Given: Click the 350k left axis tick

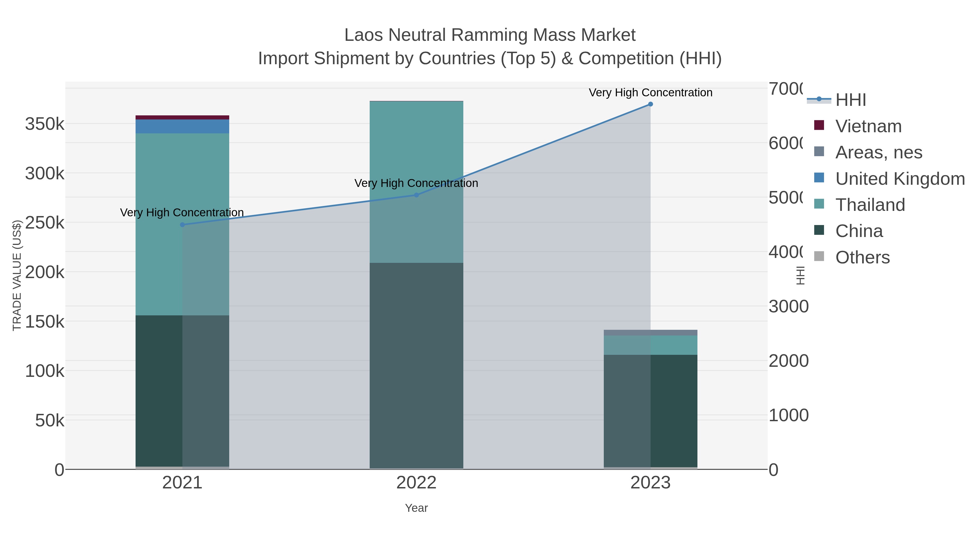Looking at the screenshot, I should pyautogui.click(x=45, y=124).
